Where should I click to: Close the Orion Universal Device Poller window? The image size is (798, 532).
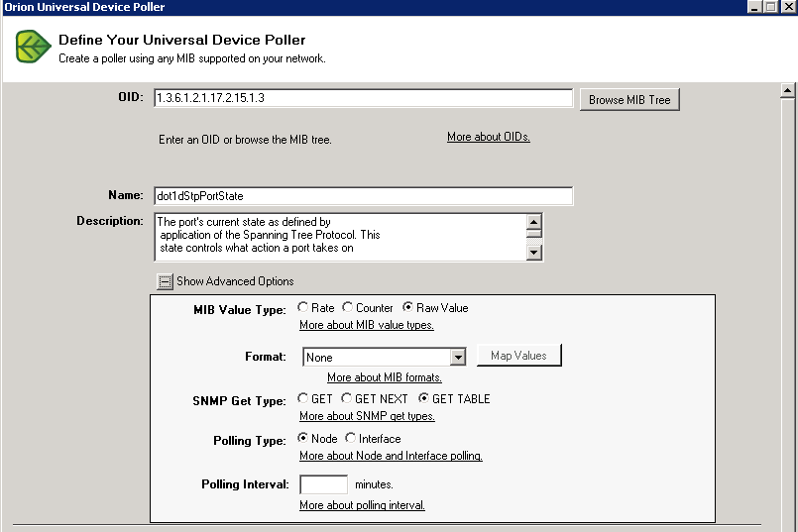789,7
